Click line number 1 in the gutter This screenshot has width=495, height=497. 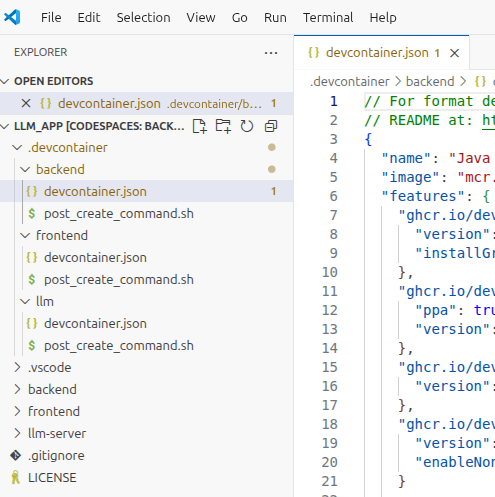(x=334, y=101)
